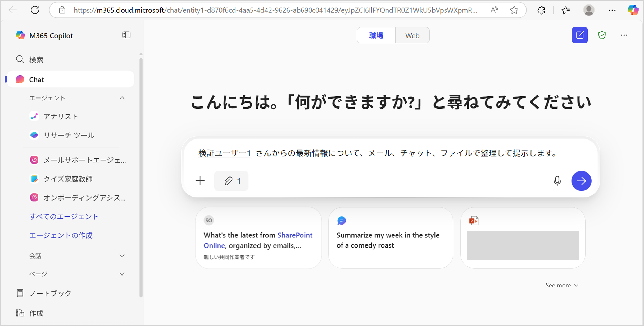Viewport: 644px width, 326px height.
Task: Open the browser extensions puzzle icon
Action: [541, 10]
